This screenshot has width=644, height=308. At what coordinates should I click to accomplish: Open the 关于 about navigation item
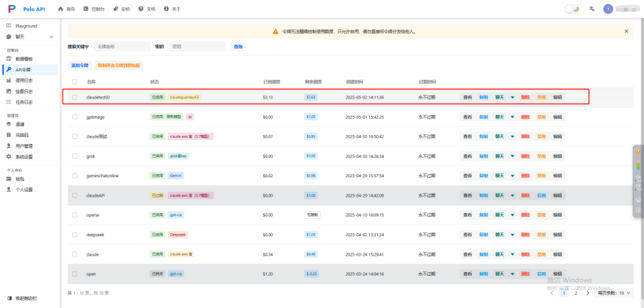pyautogui.click(x=172, y=9)
